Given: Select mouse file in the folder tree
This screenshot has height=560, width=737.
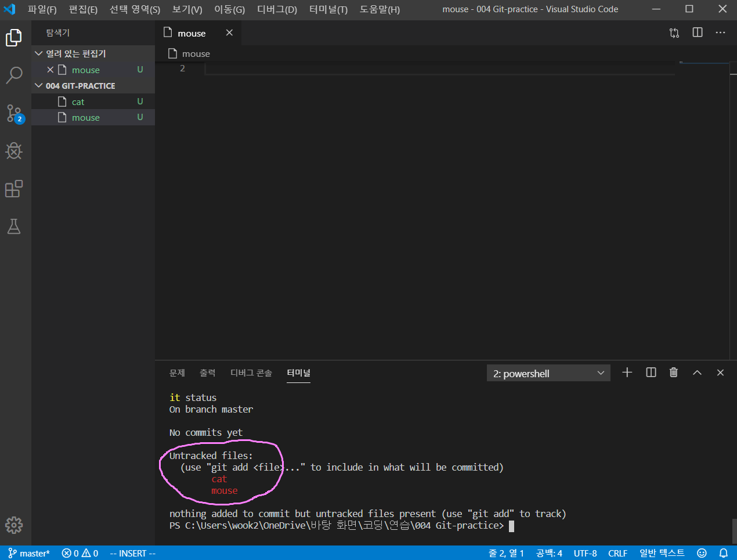Looking at the screenshot, I should [93, 117].
